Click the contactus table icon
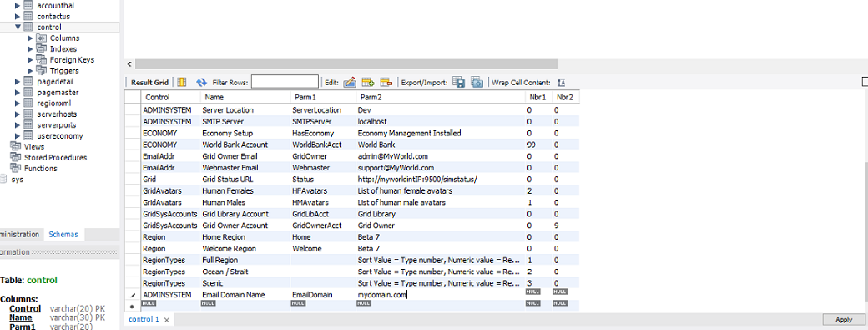 pos(28,16)
